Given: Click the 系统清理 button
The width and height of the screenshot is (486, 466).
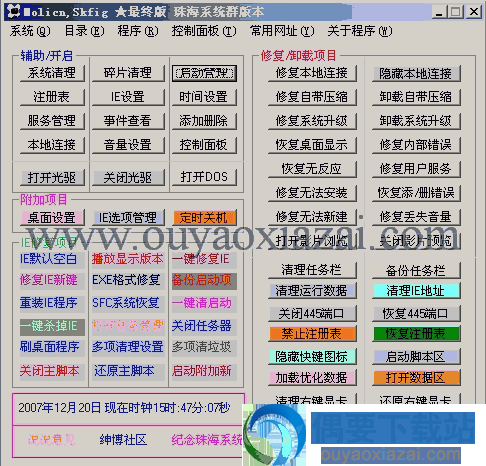Looking at the screenshot, I should (x=52, y=73).
